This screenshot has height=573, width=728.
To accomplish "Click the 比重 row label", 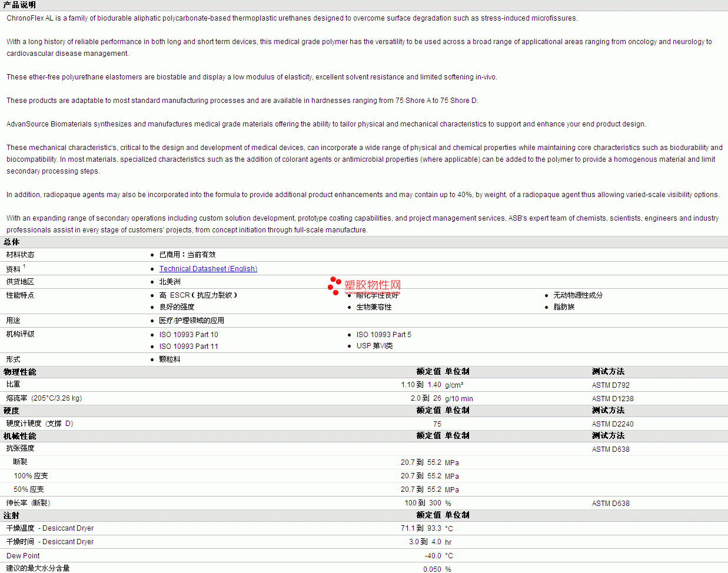I will pos(14,384).
